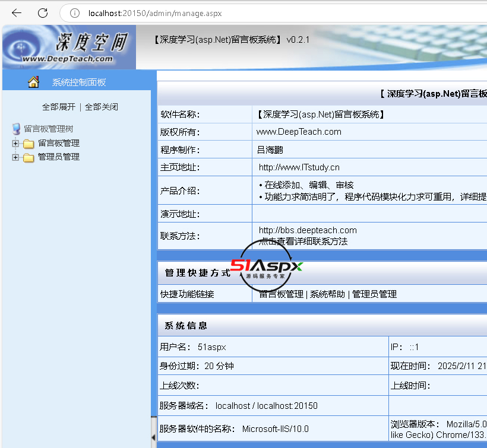
Task: Expand the 管理员管理 tree node plus box
Action: pyautogui.click(x=15, y=157)
